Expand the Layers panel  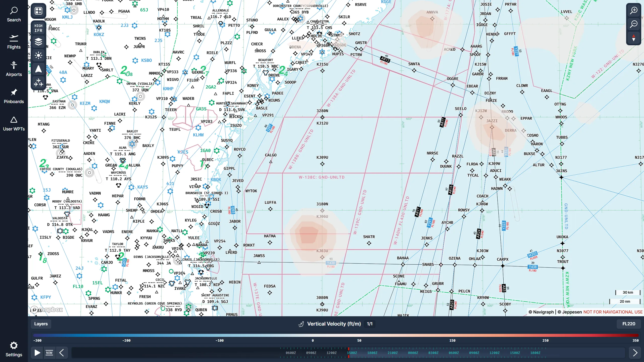[x=41, y=324]
